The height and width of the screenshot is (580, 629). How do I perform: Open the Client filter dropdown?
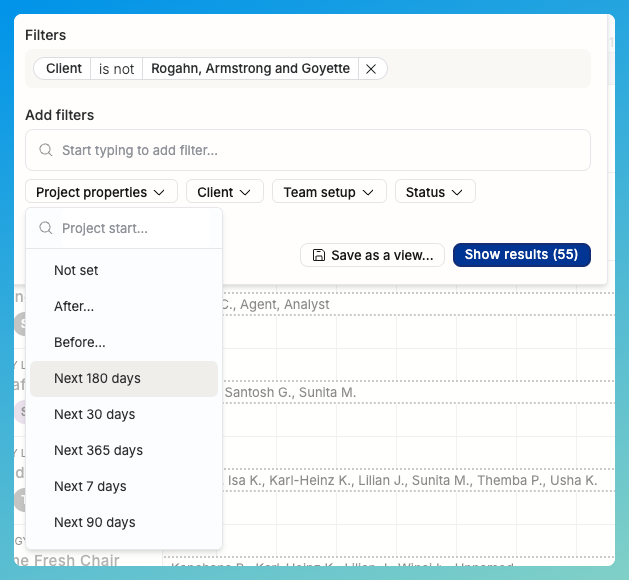[225, 192]
